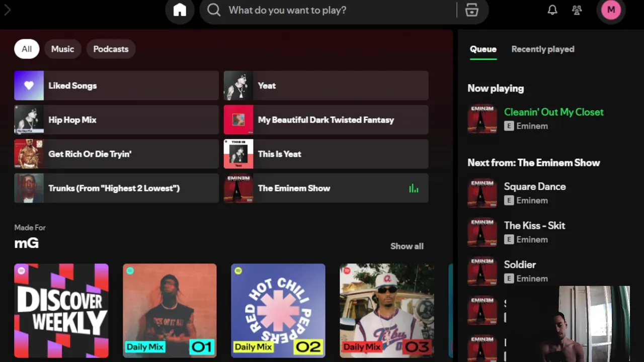The height and width of the screenshot is (362, 644).
Task: Click Eminem artist under The Kiss - Skit
Action: pyautogui.click(x=532, y=240)
